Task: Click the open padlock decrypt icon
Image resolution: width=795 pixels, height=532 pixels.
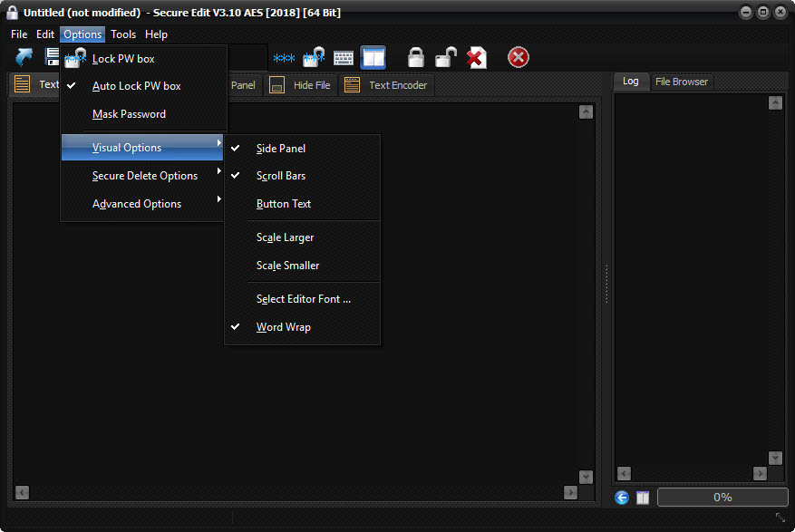Action: [446, 57]
